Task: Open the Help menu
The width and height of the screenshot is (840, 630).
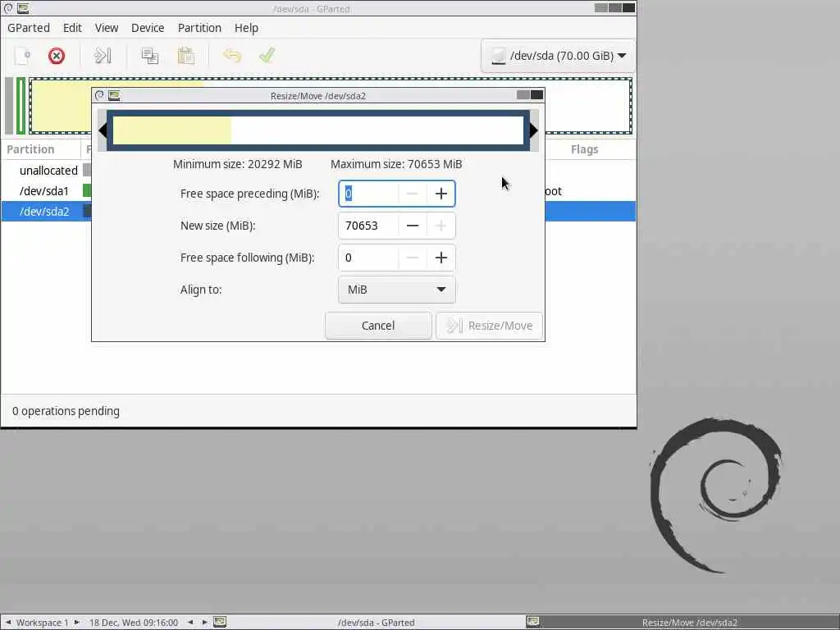Action: 246,28
